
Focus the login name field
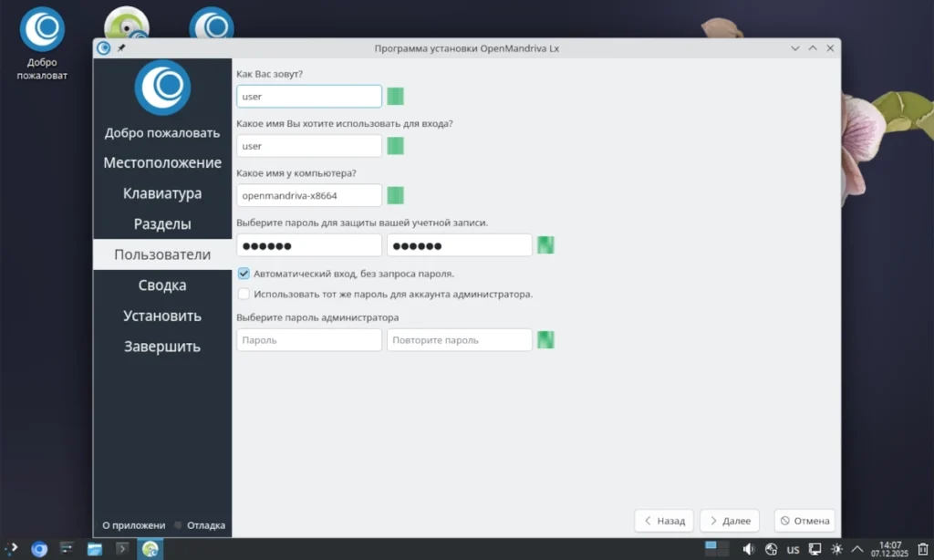point(309,146)
